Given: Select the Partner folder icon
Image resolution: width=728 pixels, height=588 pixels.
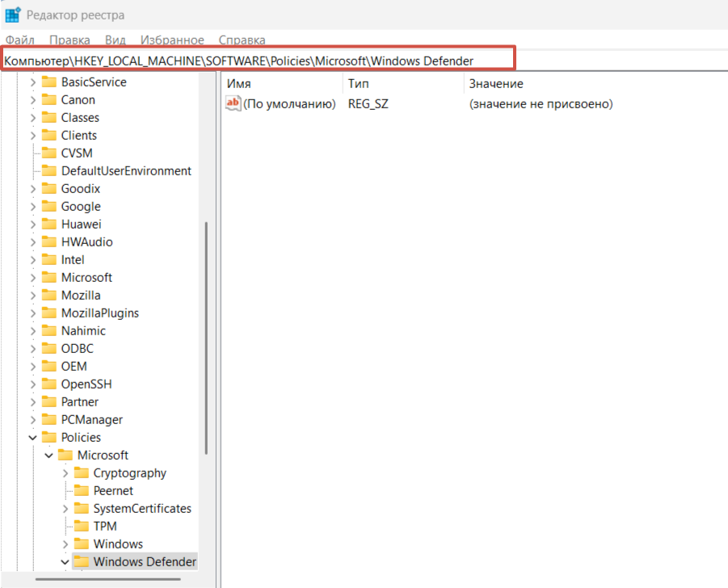Looking at the screenshot, I should pos(49,401).
